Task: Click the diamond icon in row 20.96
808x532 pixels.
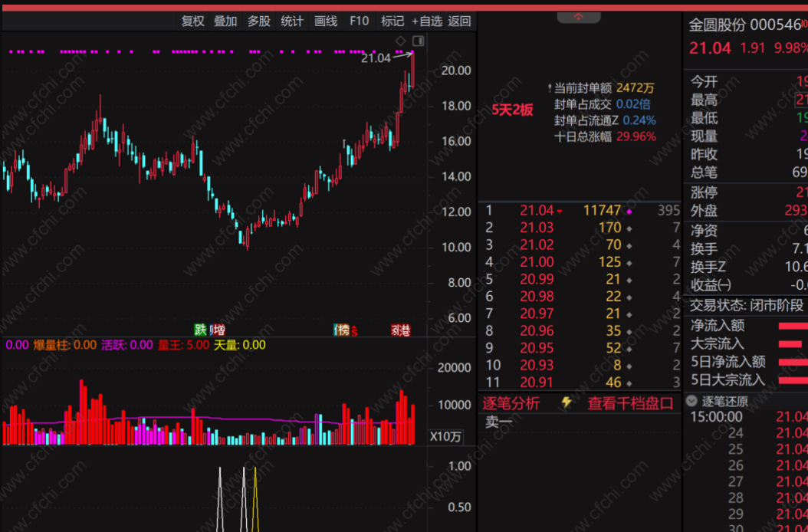Action: click(x=629, y=331)
